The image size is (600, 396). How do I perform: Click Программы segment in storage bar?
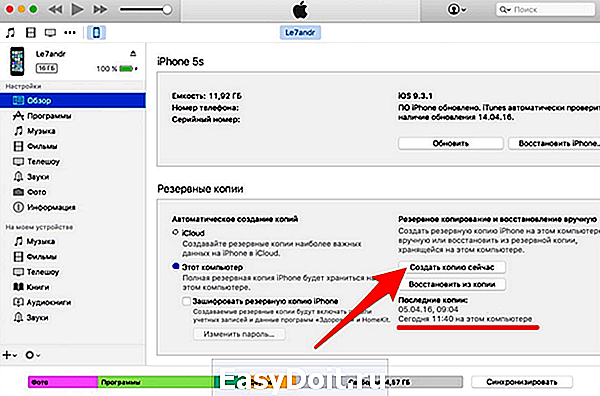155,382
